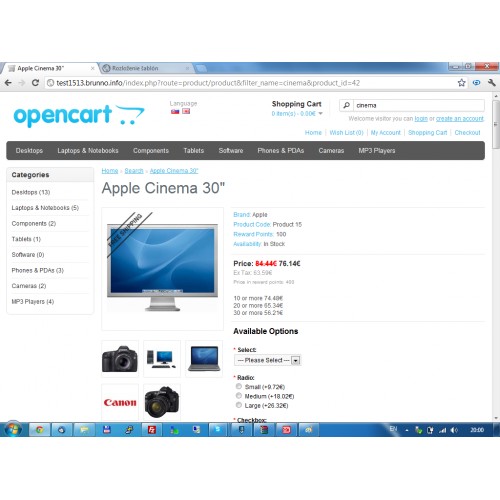Click the search input containing cinema

click(x=418, y=105)
